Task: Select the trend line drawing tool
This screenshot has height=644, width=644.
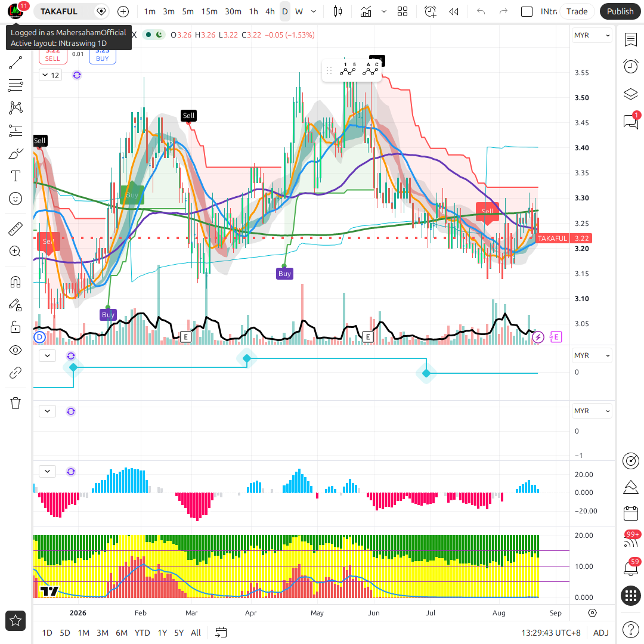Action: [x=15, y=63]
